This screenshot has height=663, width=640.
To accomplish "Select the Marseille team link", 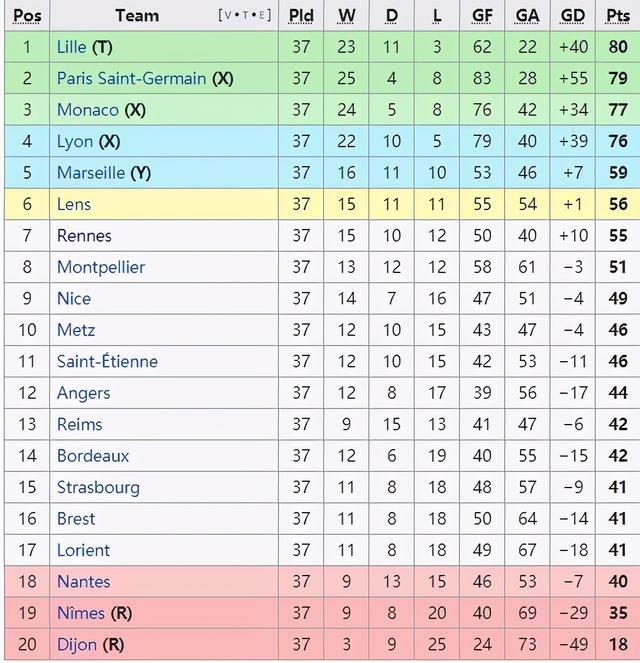I will pyautogui.click(x=91, y=173).
